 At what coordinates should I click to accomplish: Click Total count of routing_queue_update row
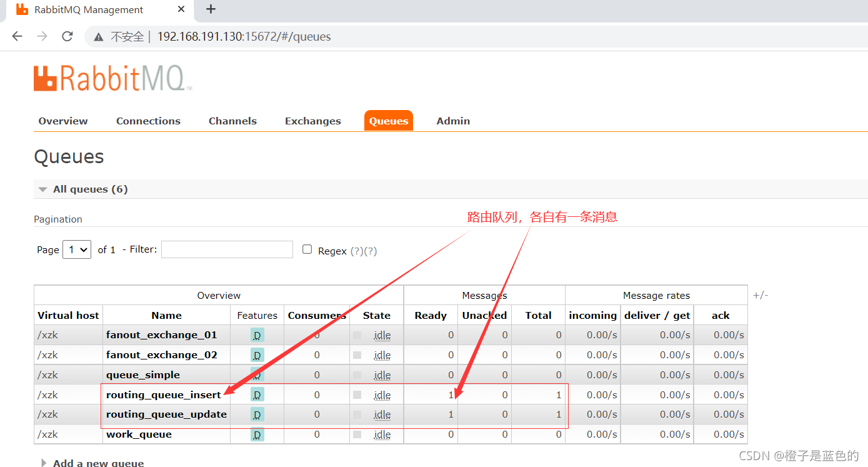pos(559,414)
